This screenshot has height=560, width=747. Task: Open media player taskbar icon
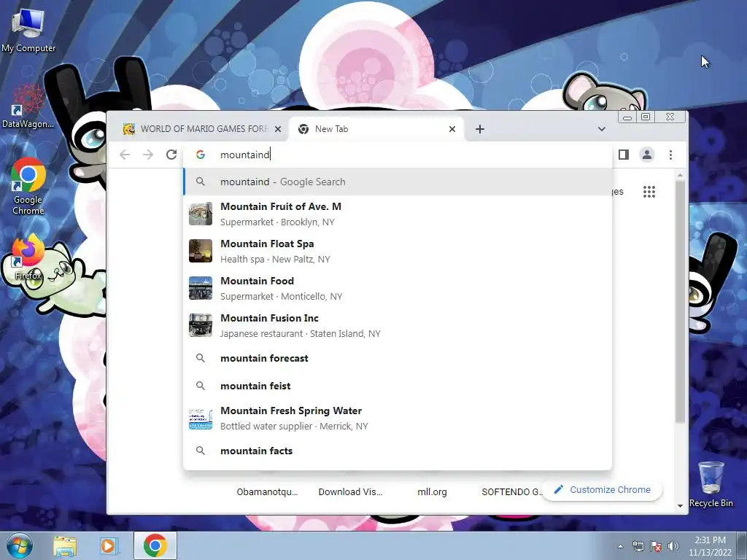(x=108, y=545)
